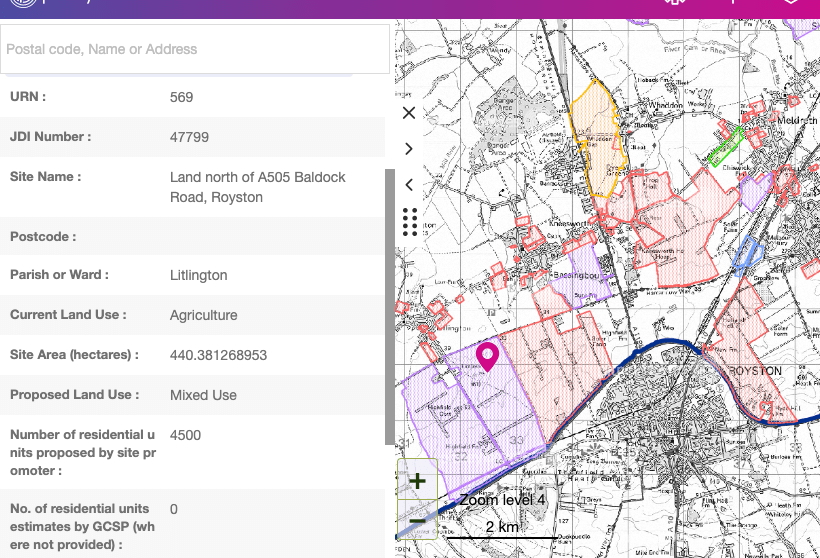Screen dimensions: 820x558
Task: Click the magenta location pin marker
Action: click(x=487, y=355)
